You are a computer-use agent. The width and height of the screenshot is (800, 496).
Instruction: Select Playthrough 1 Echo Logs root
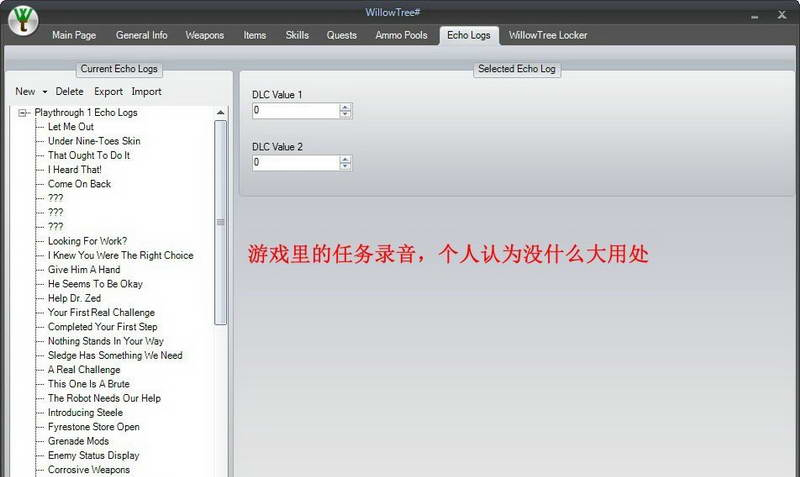point(86,112)
